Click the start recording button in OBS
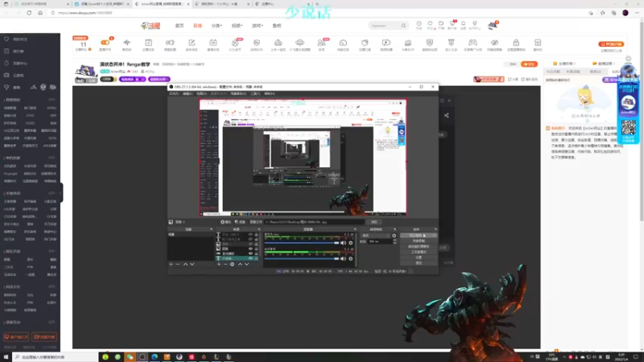The height and width of the screenshot is (362, 644). (x=419, y=241)
